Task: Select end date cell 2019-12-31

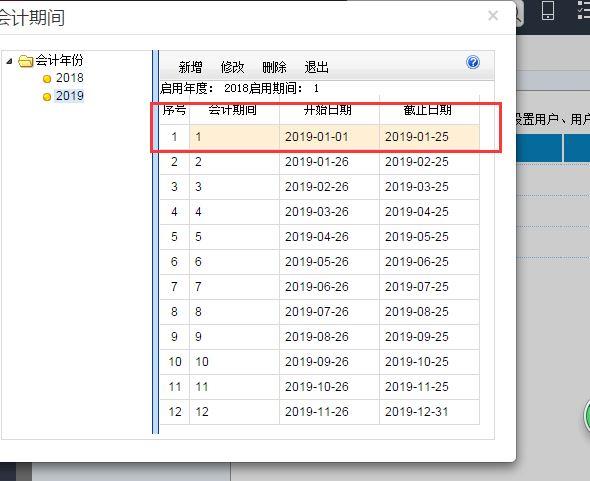Action: (x=429, y=412)
